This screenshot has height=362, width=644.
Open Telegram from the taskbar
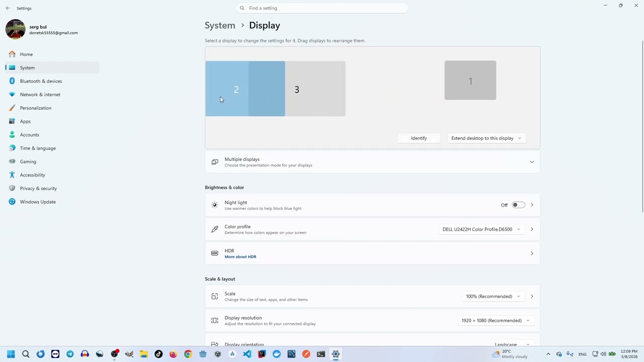point(70,354)
